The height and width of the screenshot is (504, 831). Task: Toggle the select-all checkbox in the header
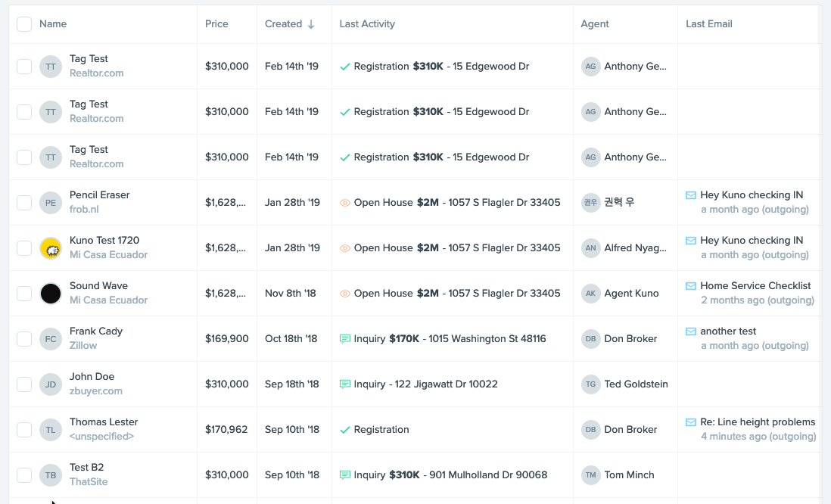coord(24,24)
